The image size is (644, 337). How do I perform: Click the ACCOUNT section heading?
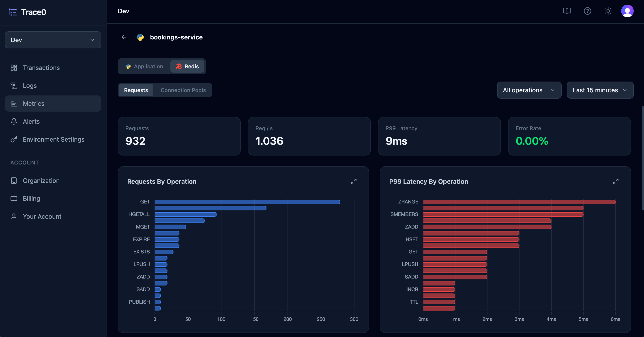[x=24, y=163]
